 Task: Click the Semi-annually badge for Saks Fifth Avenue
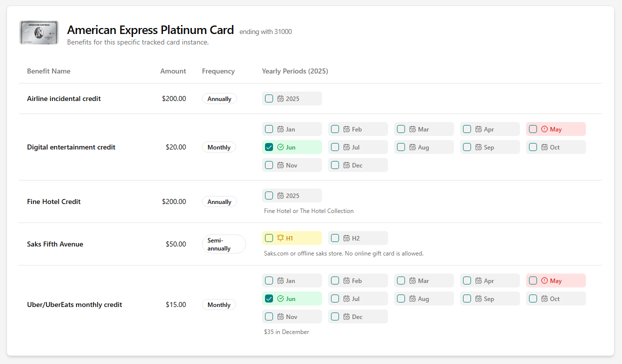(224, 244)
